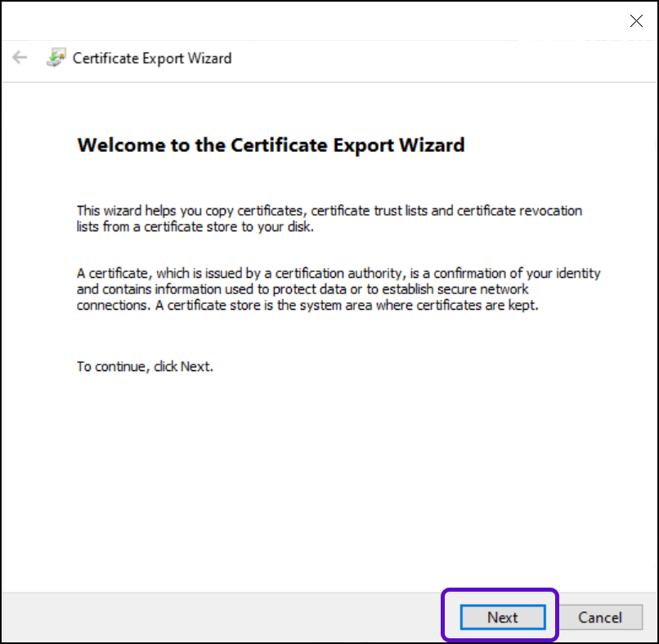Screen dimensions: 659x644
Task: Click the Certificate Export Wizard certificate icon
Action: [56, 58]
